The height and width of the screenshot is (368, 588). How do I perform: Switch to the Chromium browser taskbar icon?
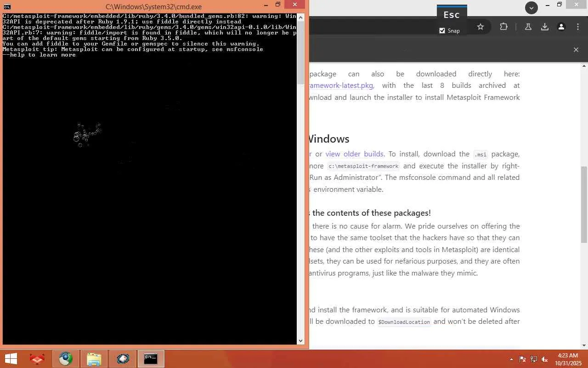pos(66,359)
